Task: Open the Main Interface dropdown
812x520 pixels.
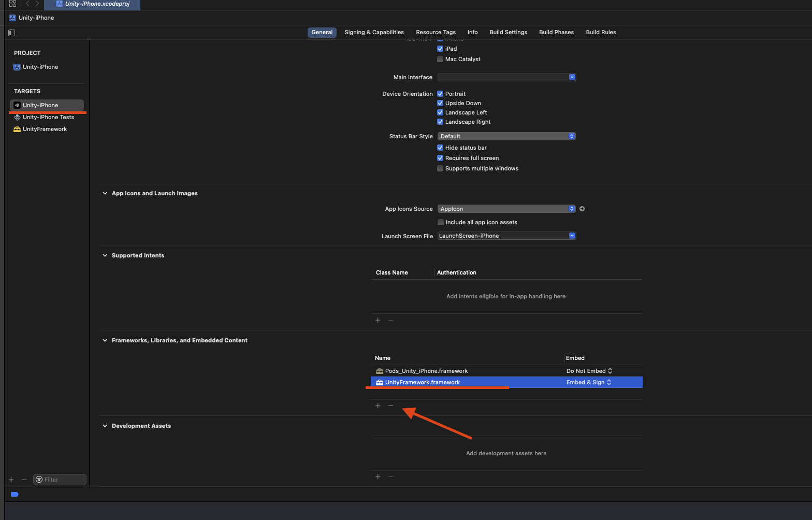Action: tap(506, 77)
